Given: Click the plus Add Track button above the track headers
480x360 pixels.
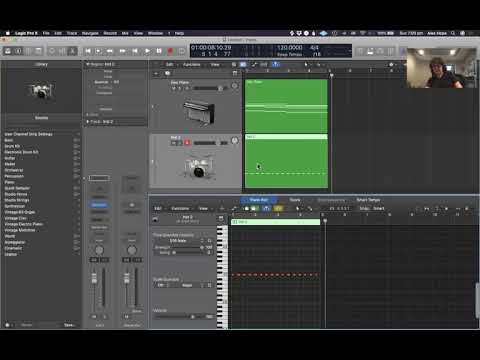Looking at the screenshot, I should (x=156, y=73).
